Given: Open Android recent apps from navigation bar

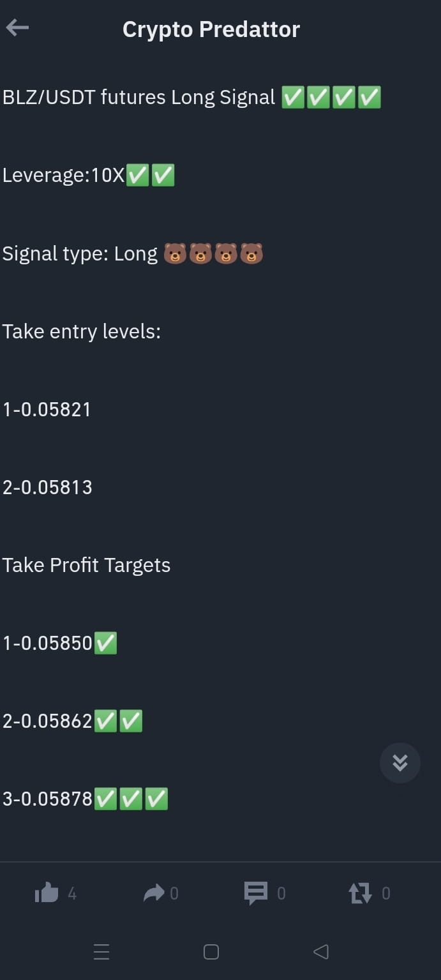Looking at the screenshot, I should 101,951.
